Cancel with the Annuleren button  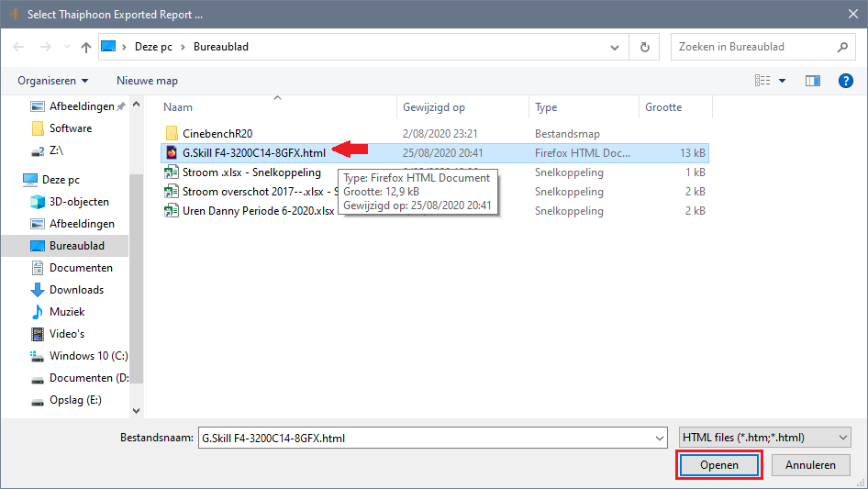click(x=810, y=465)
